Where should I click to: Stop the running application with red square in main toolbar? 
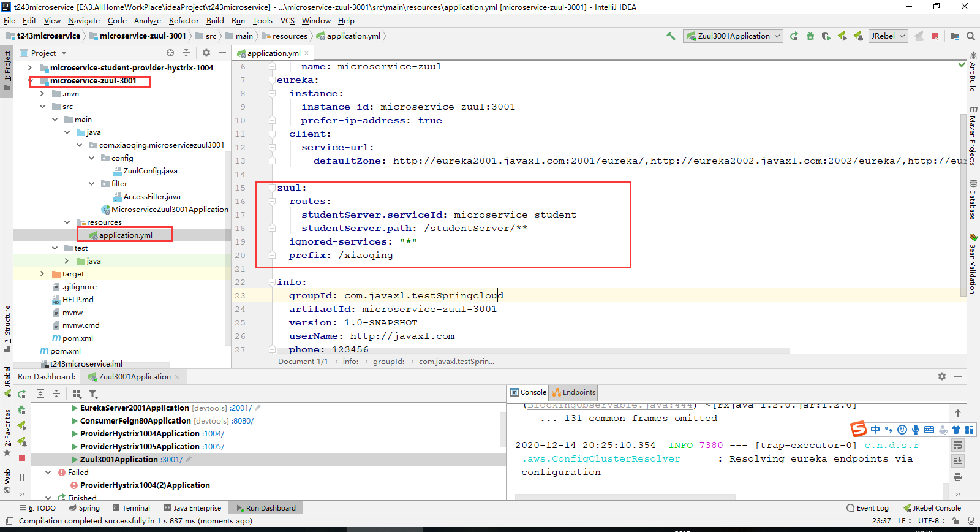tap(935, 36)
